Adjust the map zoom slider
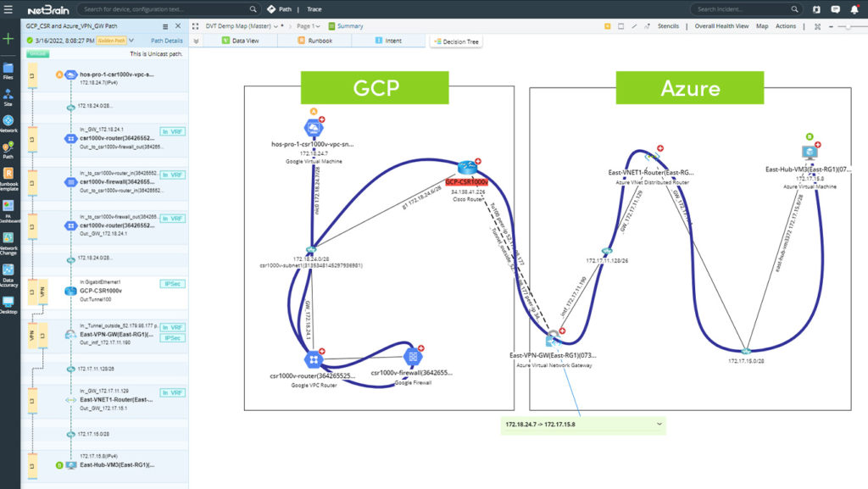 pos(848,26)
